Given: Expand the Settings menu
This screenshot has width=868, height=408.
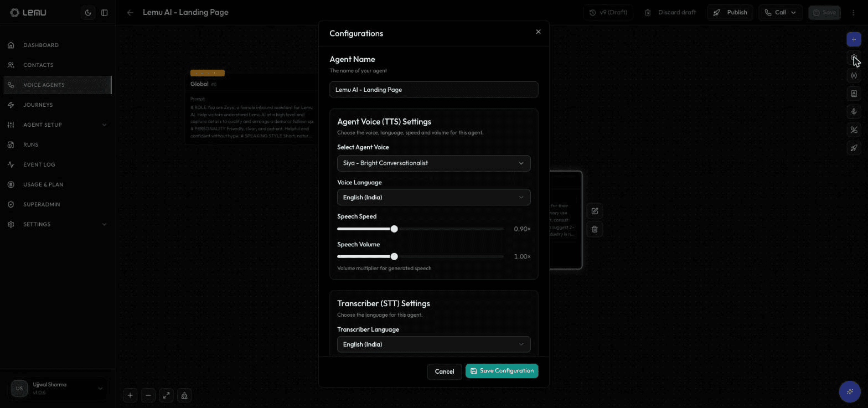Looking at the screenshot, I should click(x=58, y=224).
